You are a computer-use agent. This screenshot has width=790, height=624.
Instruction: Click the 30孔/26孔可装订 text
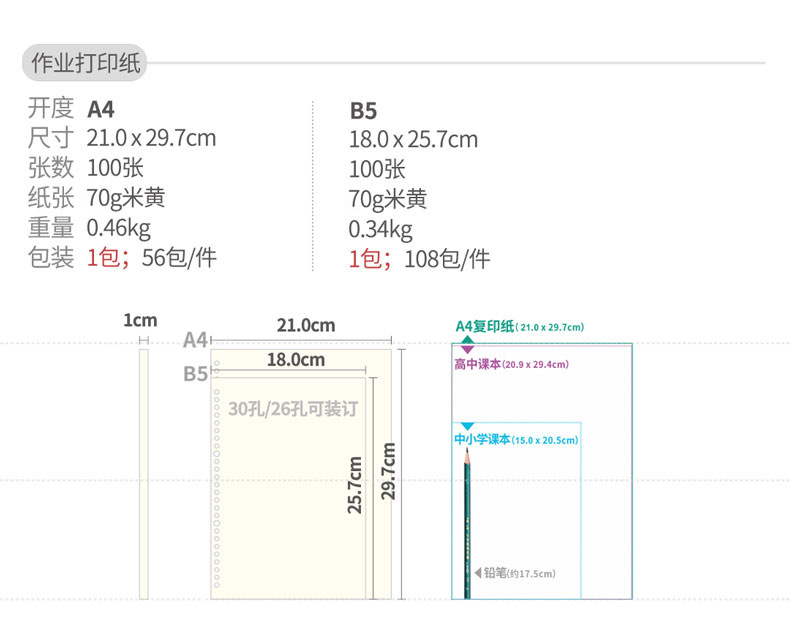click(292, 409)
